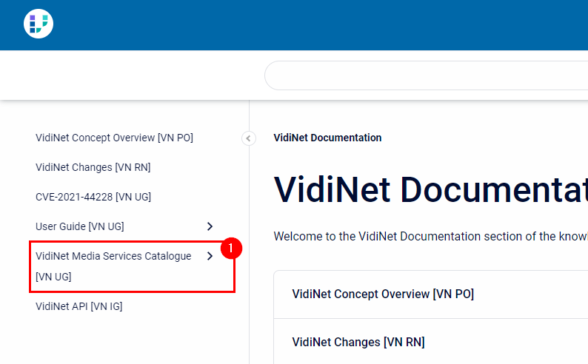Open the VidiNet Changes [VN RN] content card
Viewport: 588px width, 364px height.
coord(358,342)
